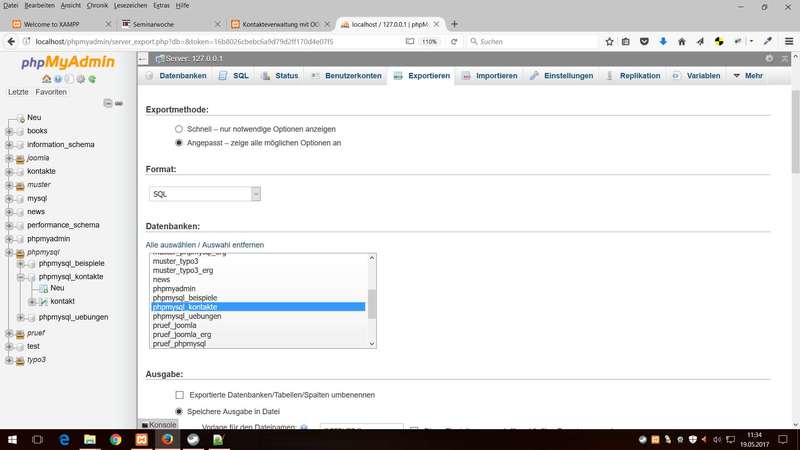Expand the mysql database node

click(9, 198)
